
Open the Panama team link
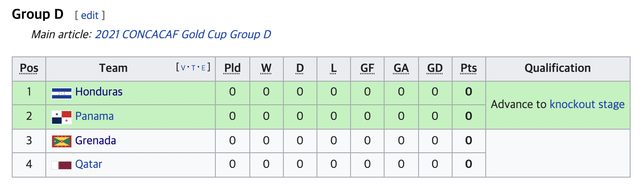coord(94,116)
